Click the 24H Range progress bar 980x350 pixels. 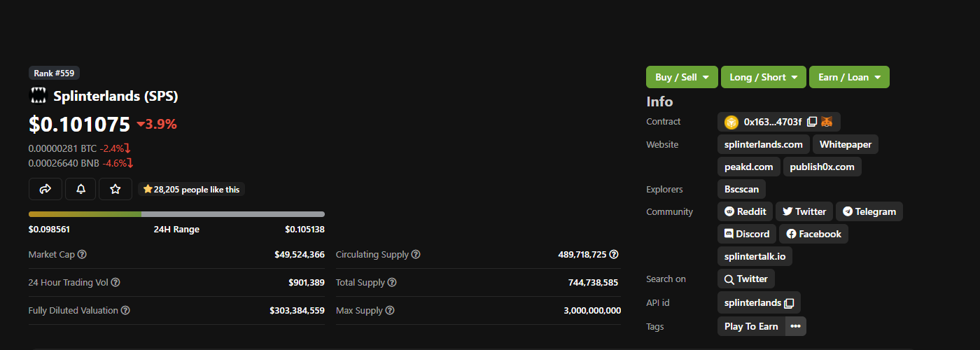pyautogui.click(x=176, y=214)
